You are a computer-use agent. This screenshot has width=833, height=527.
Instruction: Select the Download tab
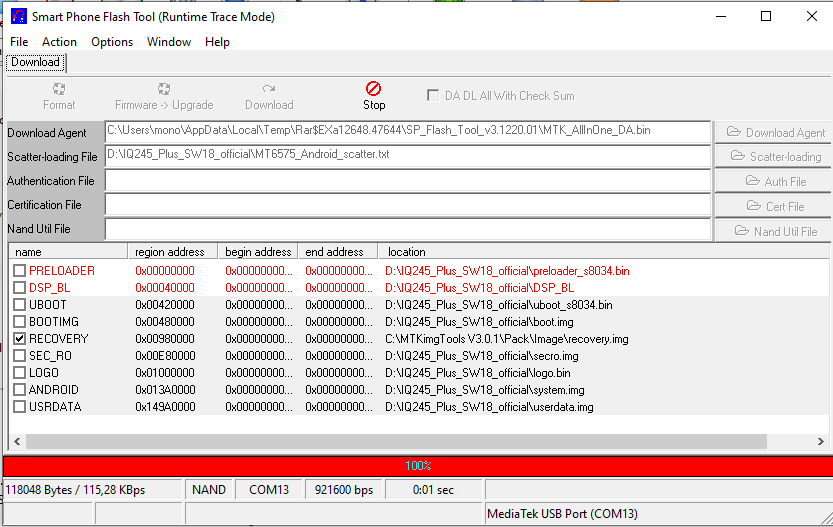(x=36, y=62)
